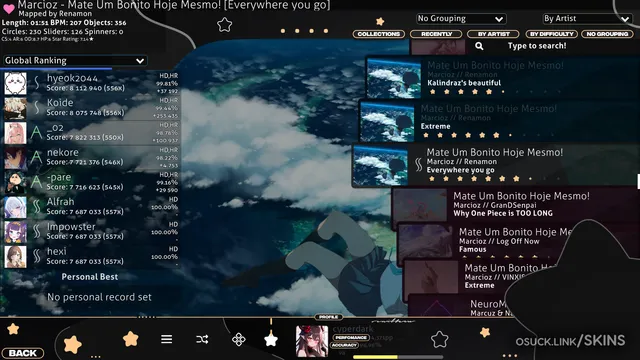
Task: Click SS rank icon on Everywhere you go card
Action: point(418,164)
